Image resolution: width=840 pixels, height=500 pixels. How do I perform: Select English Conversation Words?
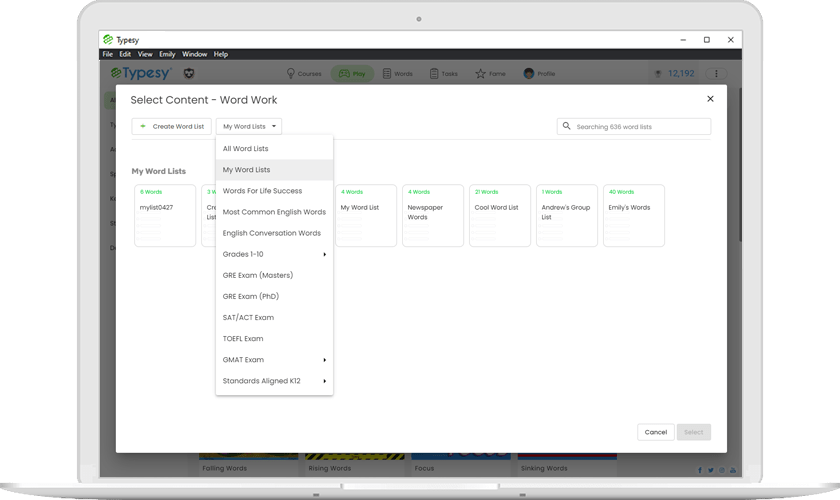[x=274, y=233]
